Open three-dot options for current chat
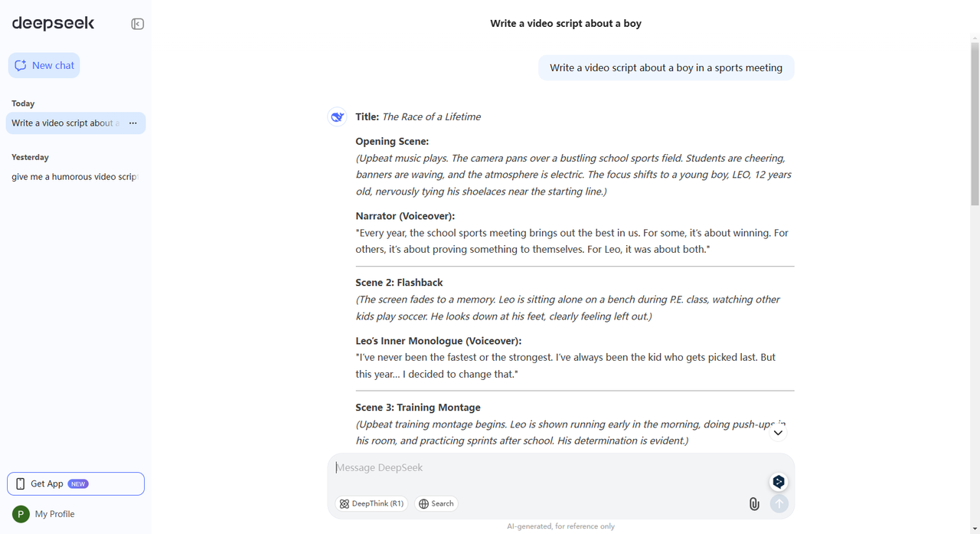980x534 pixels. coord(132,123)
